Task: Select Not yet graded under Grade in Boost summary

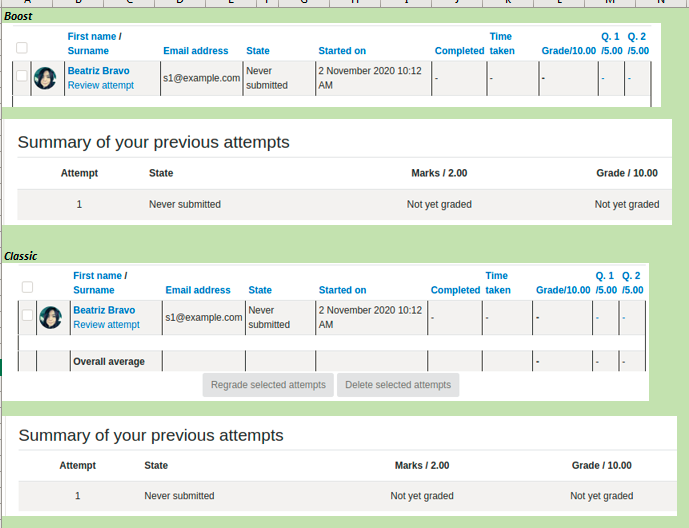Action: pos(627,204)
